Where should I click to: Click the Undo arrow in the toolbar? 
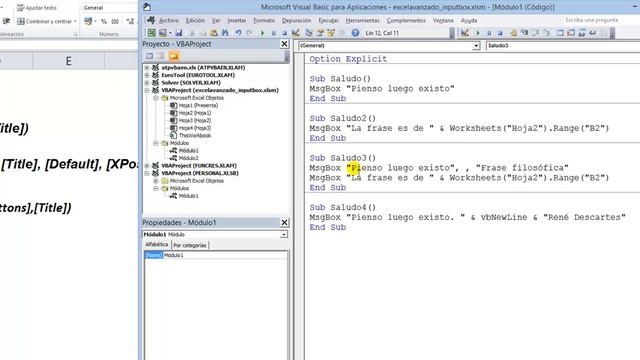pyautogui.click(x=238, y=33)
